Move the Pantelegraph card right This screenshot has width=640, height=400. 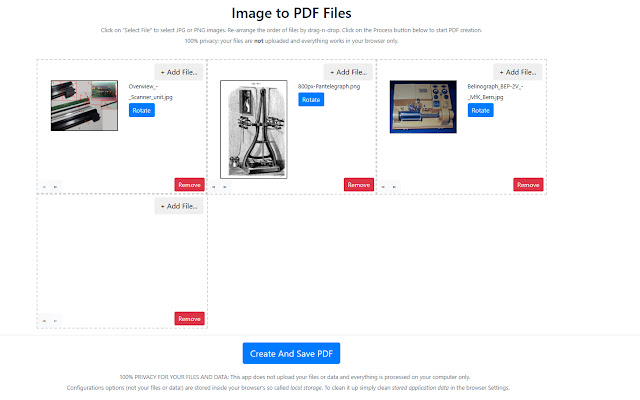tap(225, 186)
